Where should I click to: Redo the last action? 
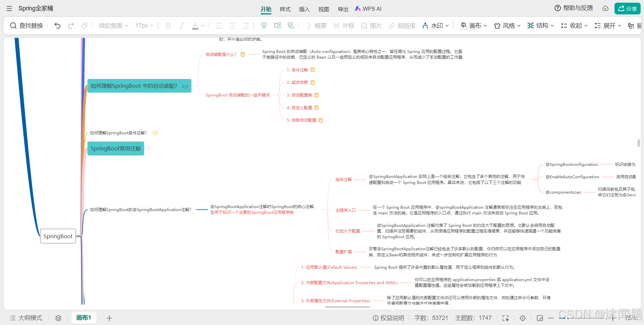[71, 25]
